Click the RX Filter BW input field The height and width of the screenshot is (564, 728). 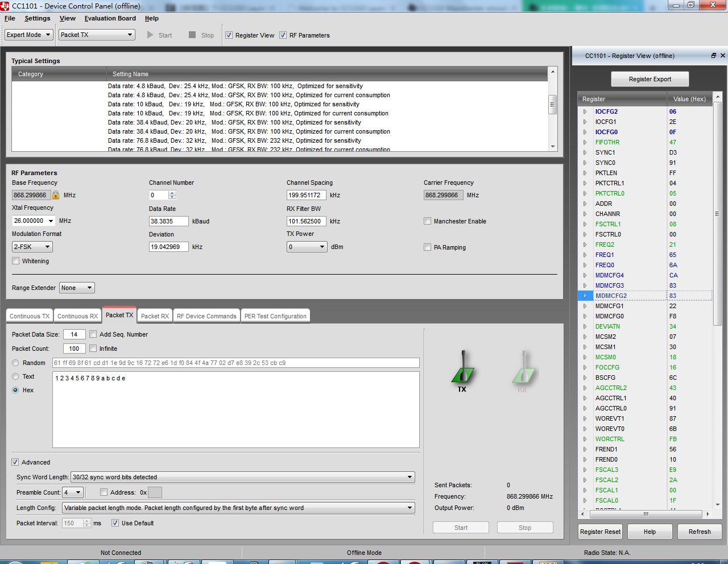[x=306, y=221]
